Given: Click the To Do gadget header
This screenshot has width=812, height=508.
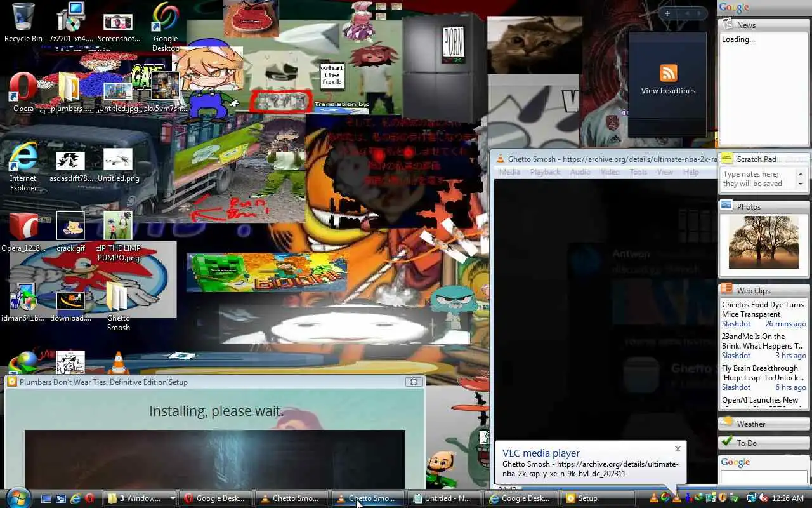Looking at the screenshot, I should pyautogui.click(x=764, y=443).
